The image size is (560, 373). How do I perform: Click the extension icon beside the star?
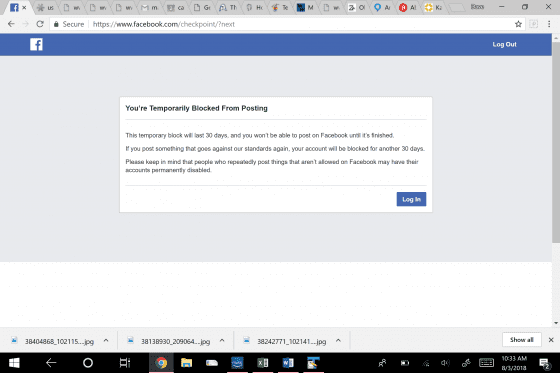534,24
